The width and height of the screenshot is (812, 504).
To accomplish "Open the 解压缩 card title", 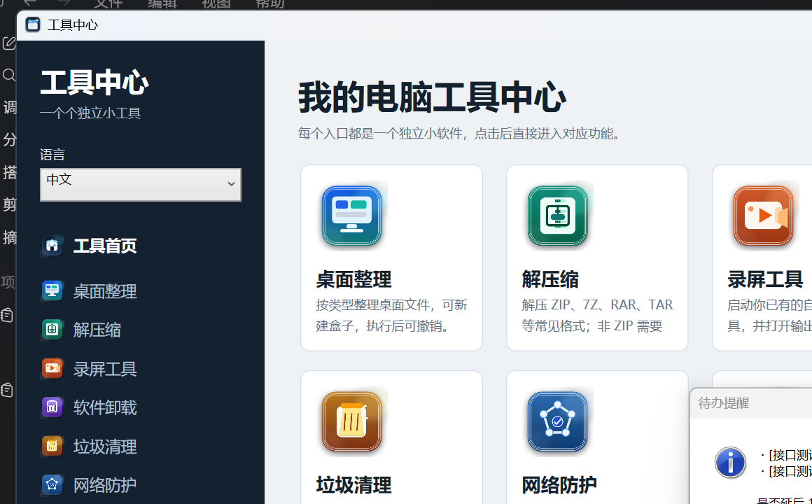I will [x=550, y=279].
